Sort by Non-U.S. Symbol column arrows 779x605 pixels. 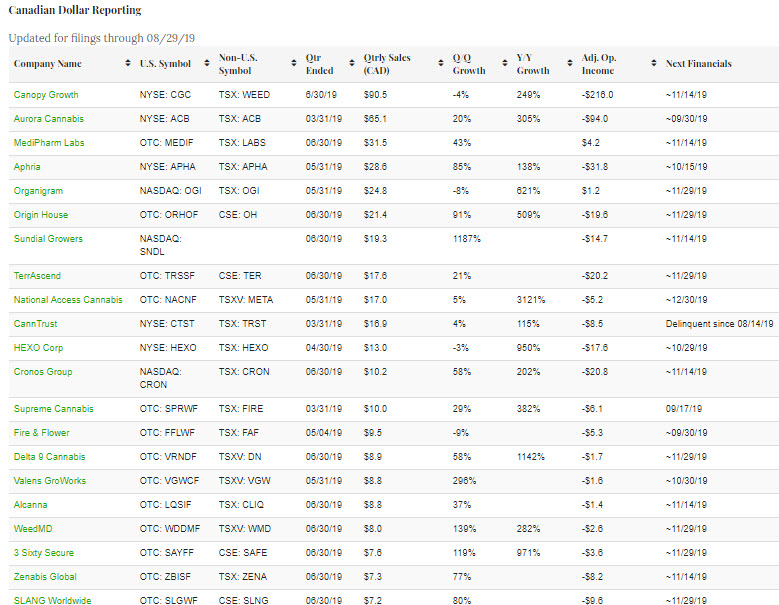(290, 64)
